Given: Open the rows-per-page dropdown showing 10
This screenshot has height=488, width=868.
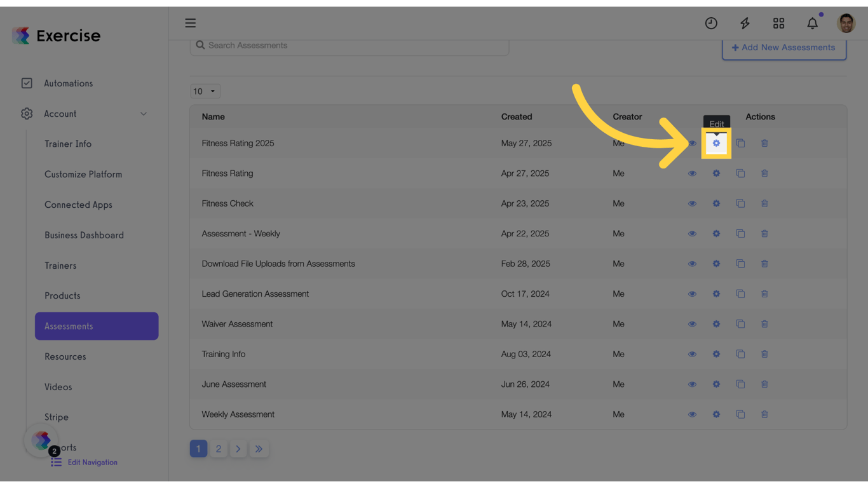Looking at the screenshot, I should (x=205, y=91).
